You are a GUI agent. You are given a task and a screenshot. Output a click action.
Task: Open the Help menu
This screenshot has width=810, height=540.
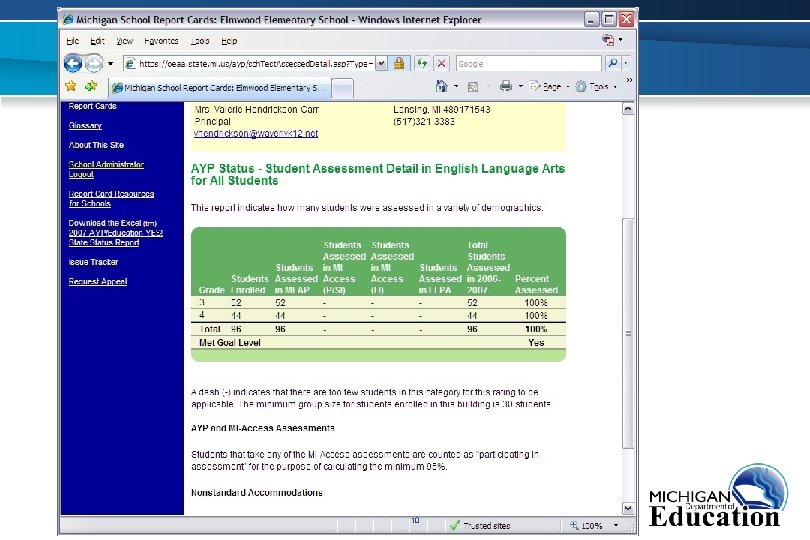click(229, 41)
